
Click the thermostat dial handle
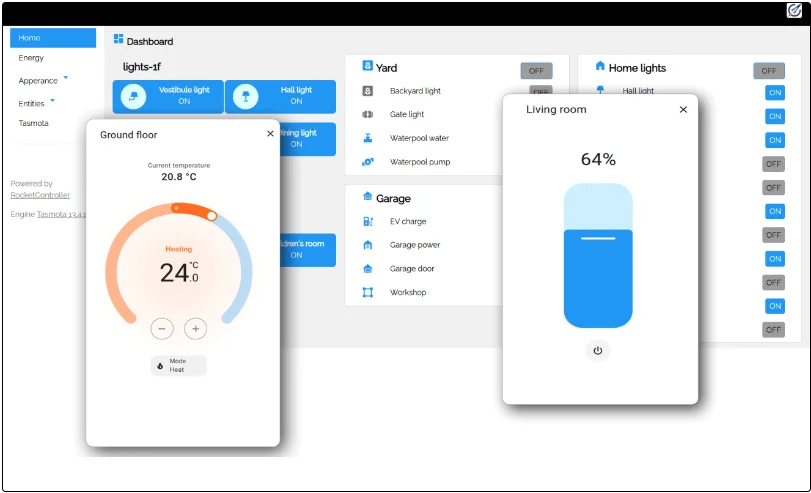212,216
